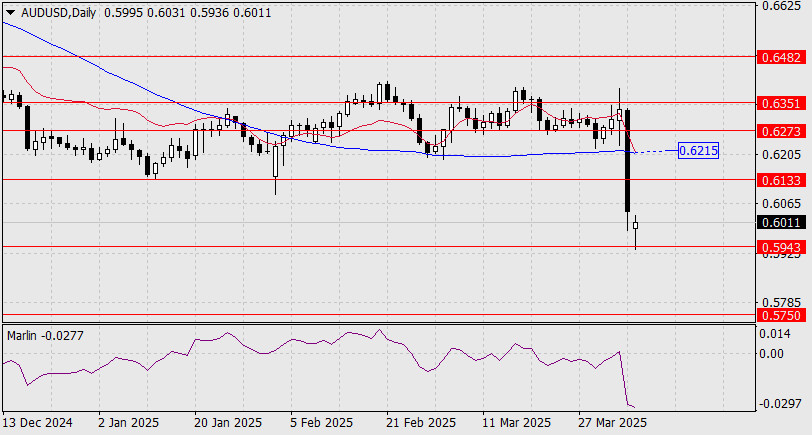Select the 0.6273 red price label

click(x=781, y=131)
